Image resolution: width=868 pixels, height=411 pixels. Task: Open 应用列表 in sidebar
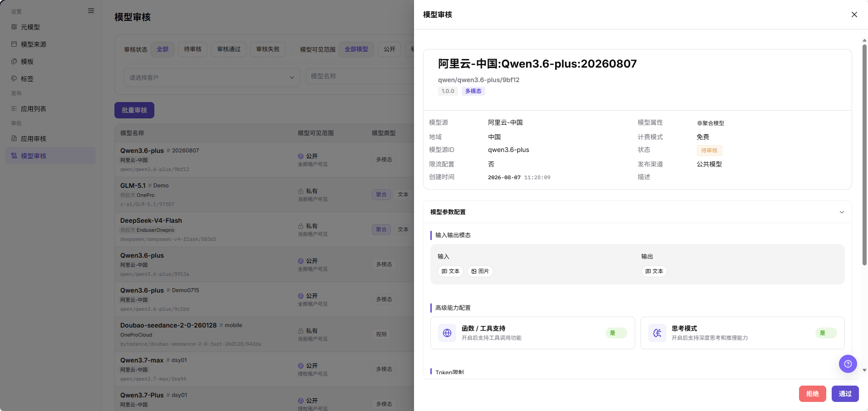coord(50,109)
